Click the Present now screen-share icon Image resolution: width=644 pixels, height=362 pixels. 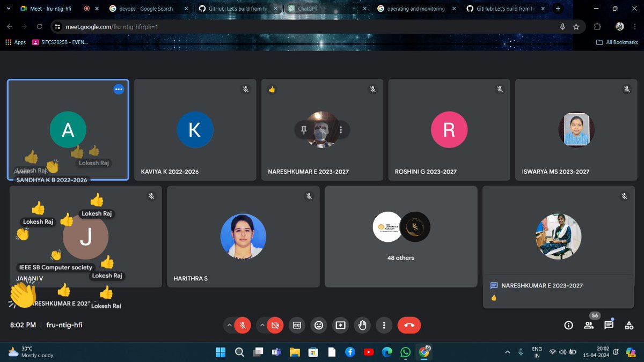coord(341,325)
